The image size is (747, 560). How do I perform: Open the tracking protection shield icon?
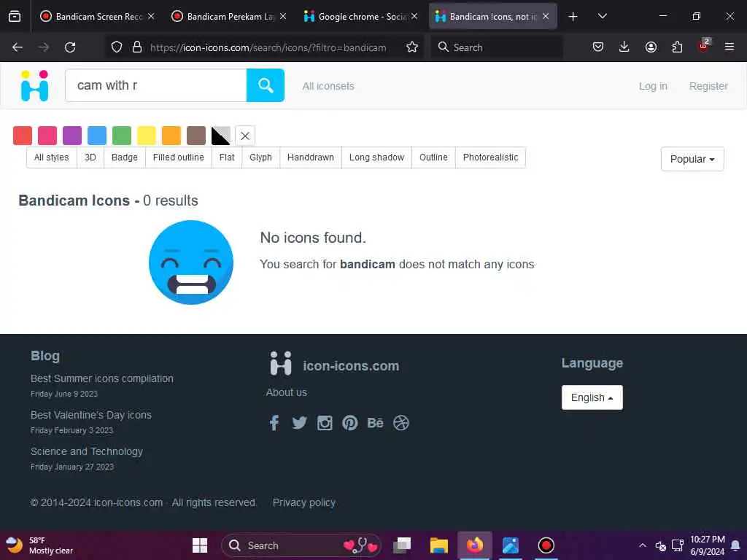[117, 47]
